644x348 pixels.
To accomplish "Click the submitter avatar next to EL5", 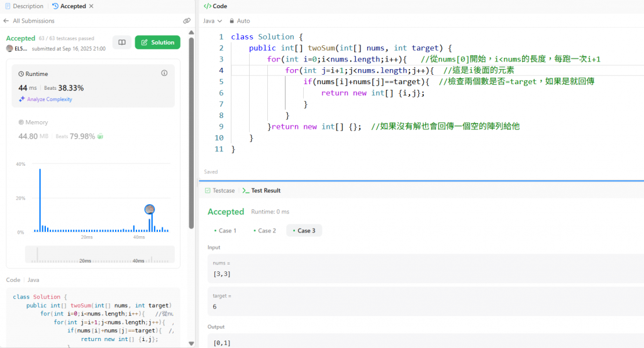I will pos(9,48).
